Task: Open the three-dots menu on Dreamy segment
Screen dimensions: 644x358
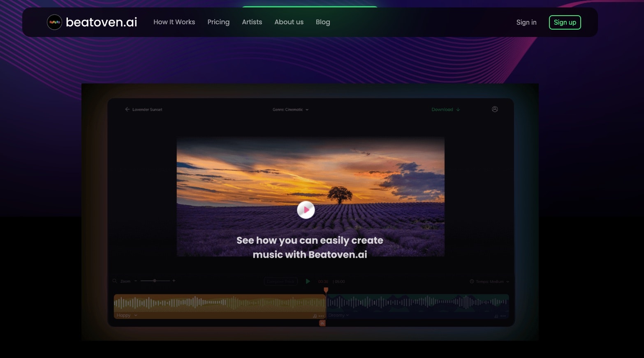Action: pyautogui.click(x=503, y=316)
